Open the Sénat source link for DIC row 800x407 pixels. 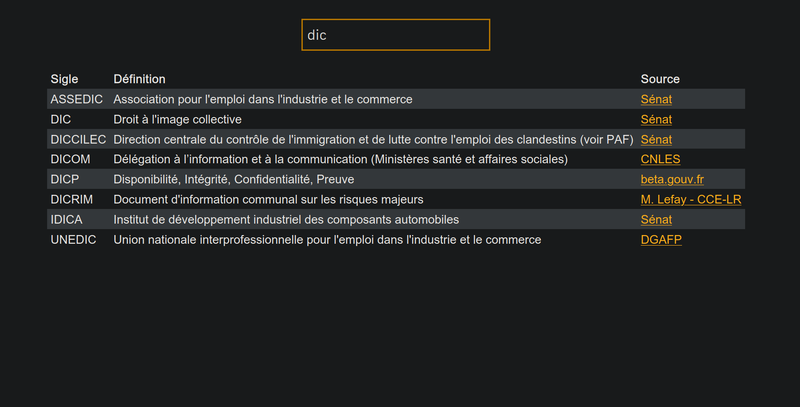tap(656, 119)
